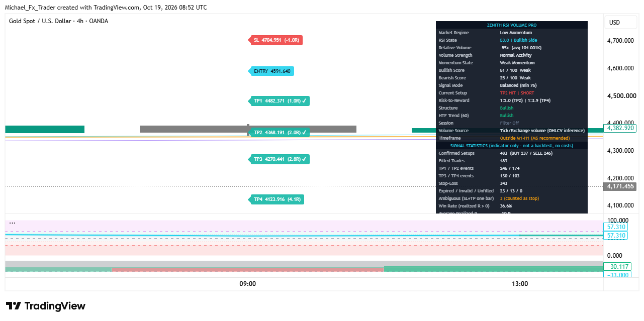
Task: Select the 'Balanced (min 75)' signal mode value
Action: (518, 85)
